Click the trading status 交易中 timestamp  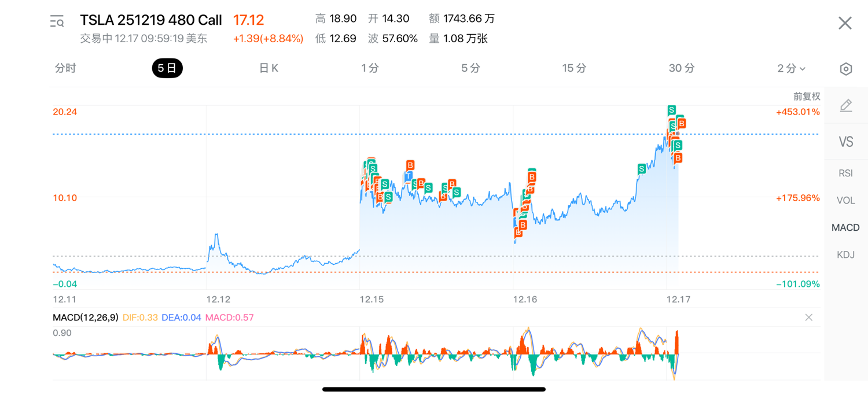[144, 39]
